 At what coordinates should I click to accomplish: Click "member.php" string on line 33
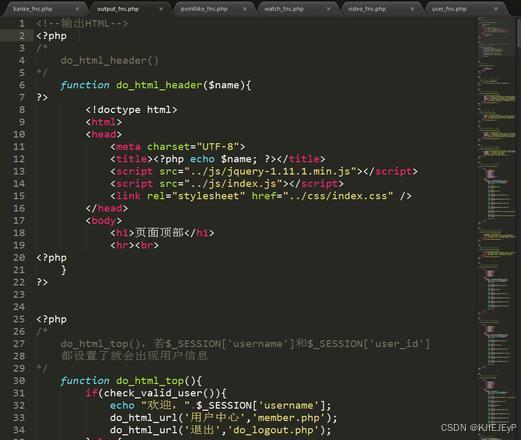point(289,418)
